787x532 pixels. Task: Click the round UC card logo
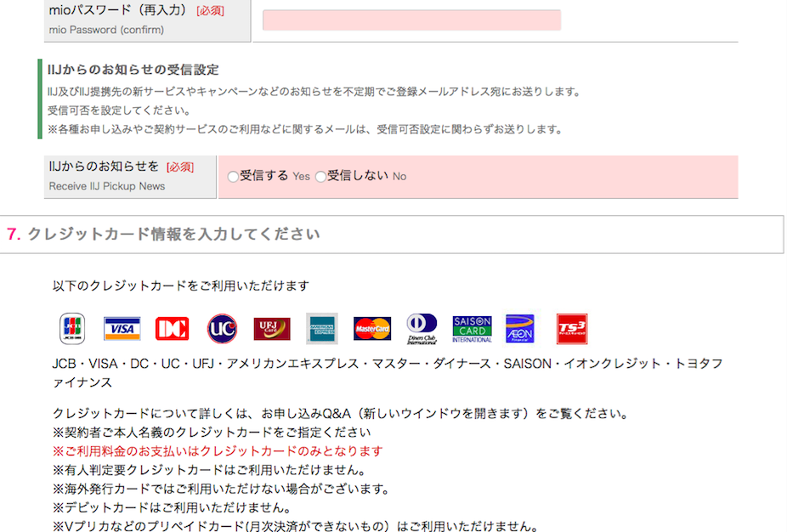click(x=222, y=329)
